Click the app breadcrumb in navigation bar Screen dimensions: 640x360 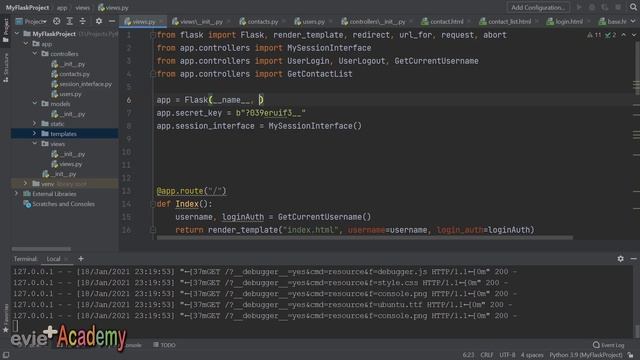[x=62, y=7]
